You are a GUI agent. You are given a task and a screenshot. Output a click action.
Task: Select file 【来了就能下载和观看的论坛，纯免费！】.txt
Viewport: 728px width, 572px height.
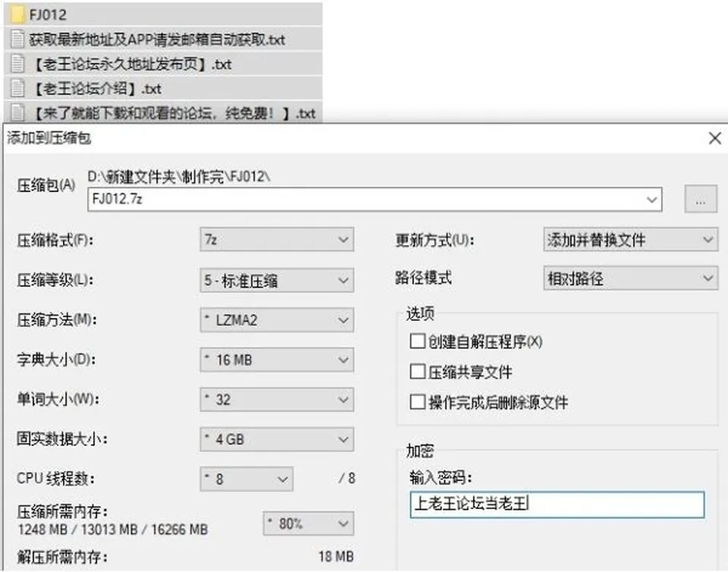point(162,113)
